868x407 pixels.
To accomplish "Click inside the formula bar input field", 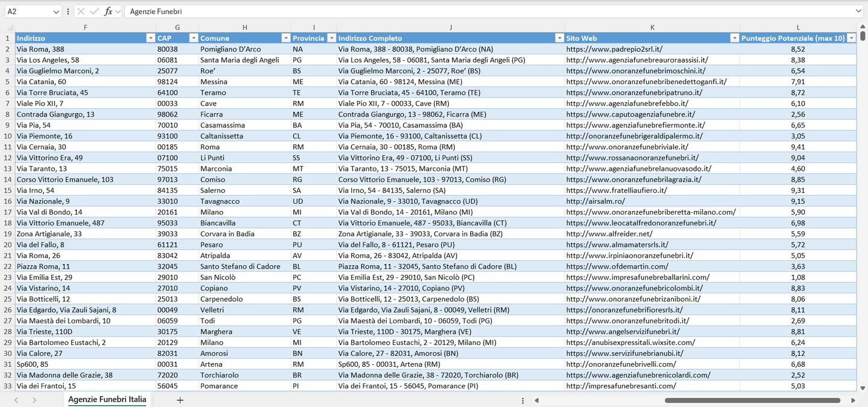I will tap(481, 11).
